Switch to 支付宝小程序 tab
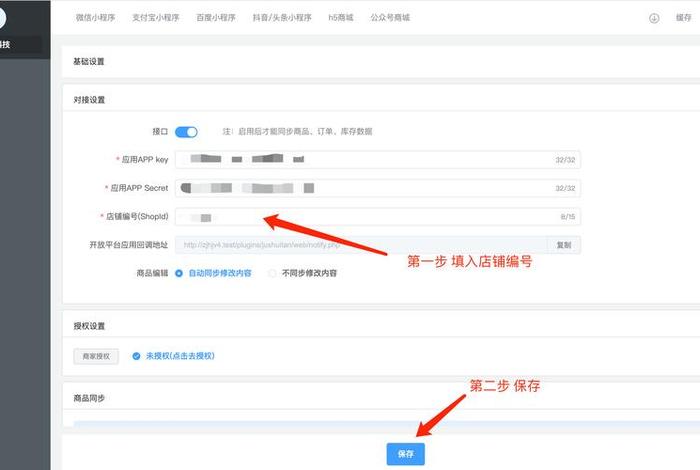Image resolution: width=700 pixels, height=470 pixels. 156,18
